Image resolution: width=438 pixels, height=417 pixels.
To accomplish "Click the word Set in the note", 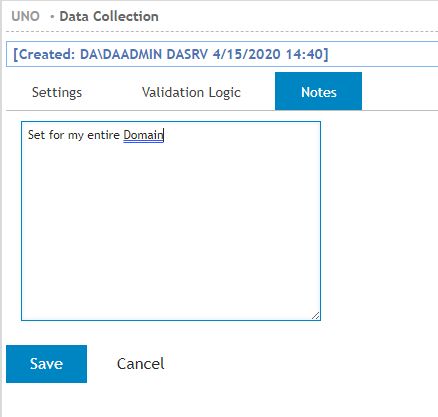I will tap(36, 135).
